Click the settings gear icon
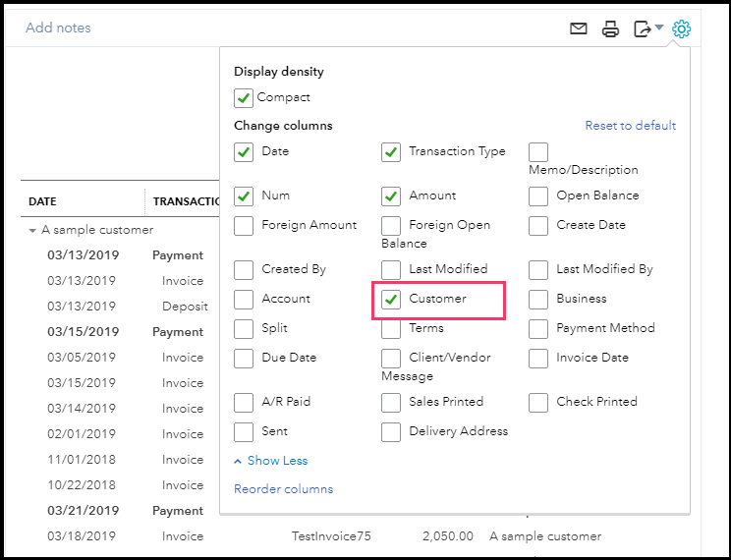 pyautogui.click(x=681, y=28)
